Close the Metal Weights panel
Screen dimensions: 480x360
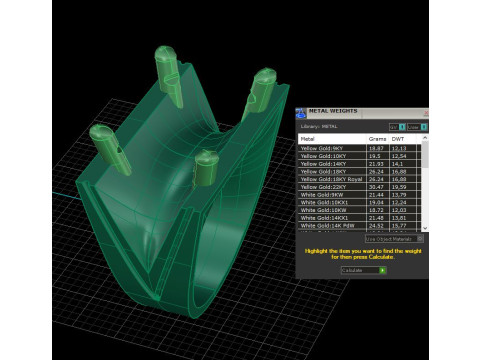point(426,113)
